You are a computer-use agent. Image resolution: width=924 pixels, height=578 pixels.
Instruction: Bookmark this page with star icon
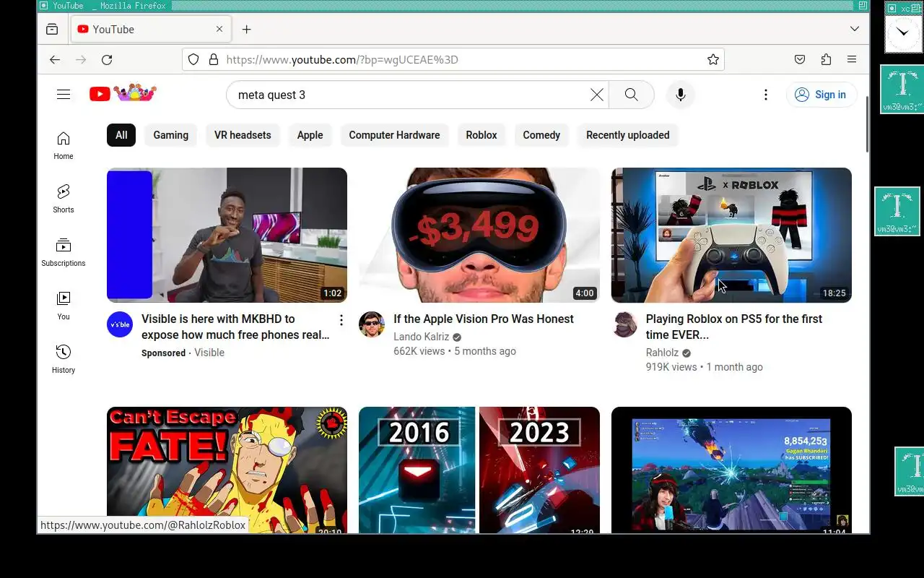tap(713, 60)
